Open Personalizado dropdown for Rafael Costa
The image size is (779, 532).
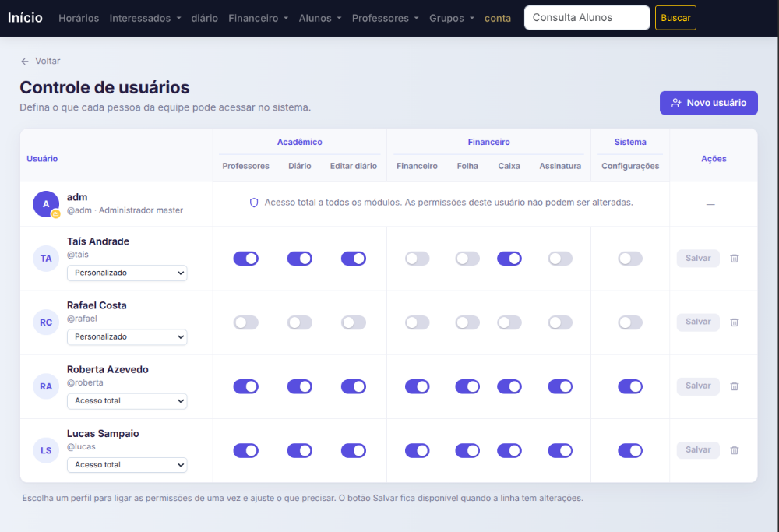coord(127,336)
